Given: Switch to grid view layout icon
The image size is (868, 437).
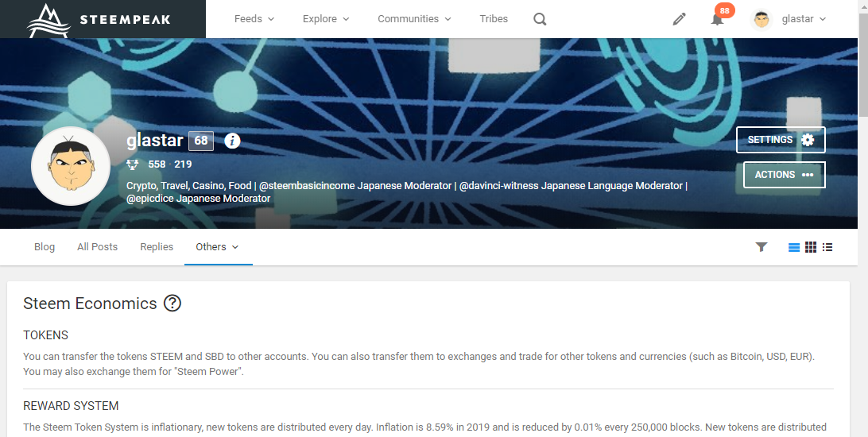Looking at the screenshot, I should tap(811, 247).
